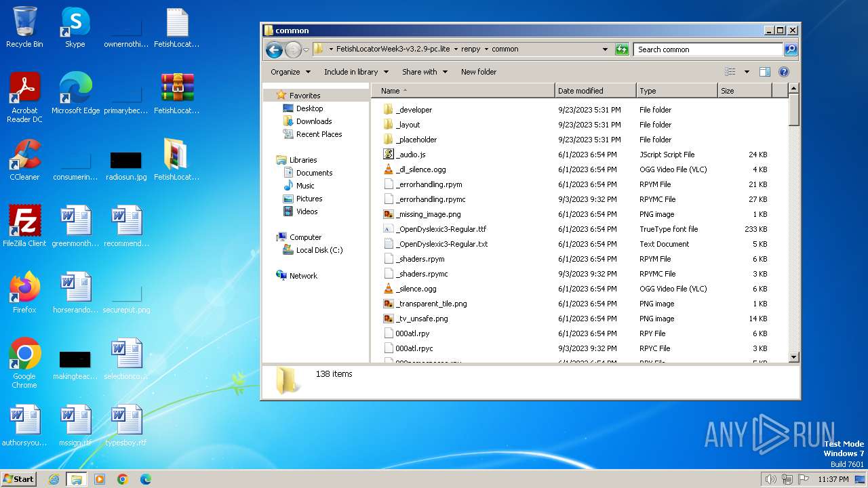868x488 pixels.
Task: Expand the change view options arrow
Action: pyautogui.click(x=747, y=72)
